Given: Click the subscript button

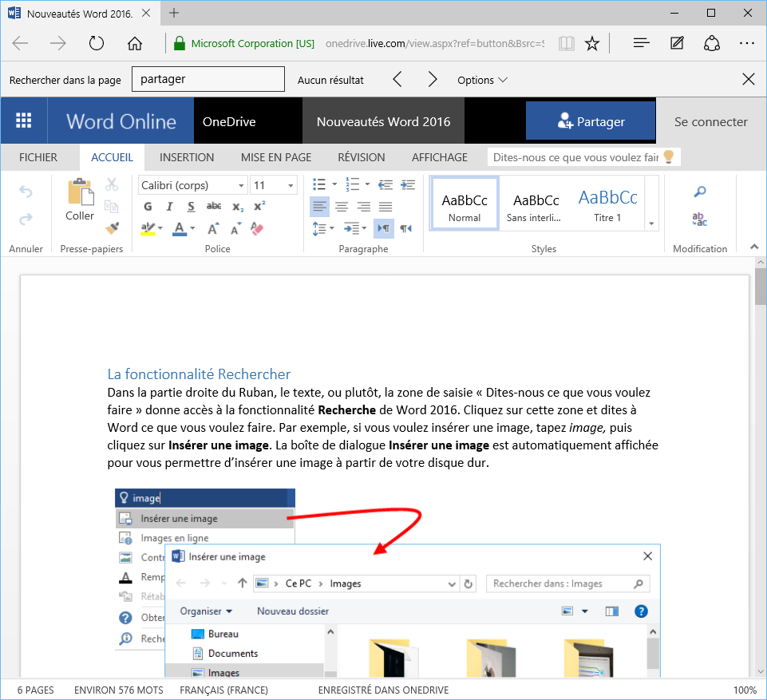Looking at the screenshot, I should (237, 207).
